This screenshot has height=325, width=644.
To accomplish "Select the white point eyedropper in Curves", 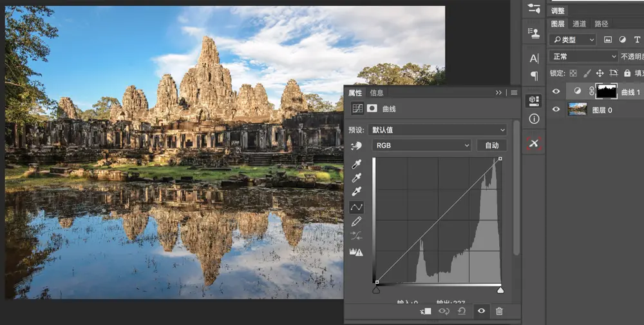I will point(356,192).
